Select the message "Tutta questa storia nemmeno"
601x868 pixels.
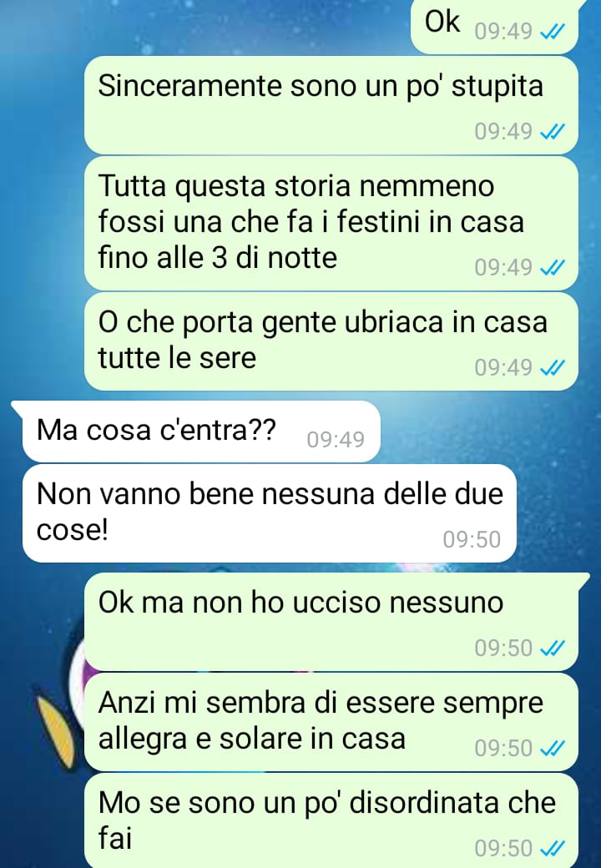click(x=331, y=224)
